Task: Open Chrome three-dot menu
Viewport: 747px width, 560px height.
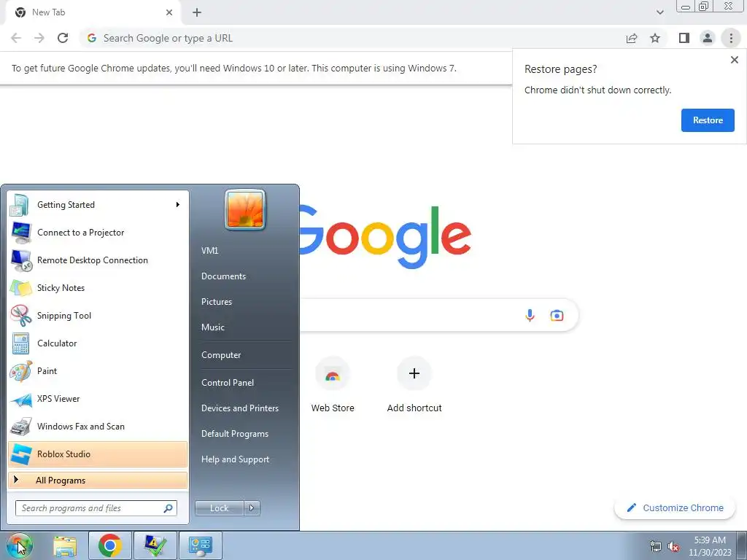Action: pos(731,38)
